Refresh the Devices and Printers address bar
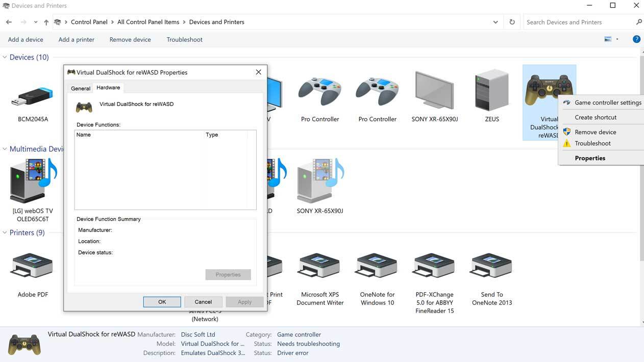Image resolution: width=644 pixels, height=362 pixels. [512, 22]
